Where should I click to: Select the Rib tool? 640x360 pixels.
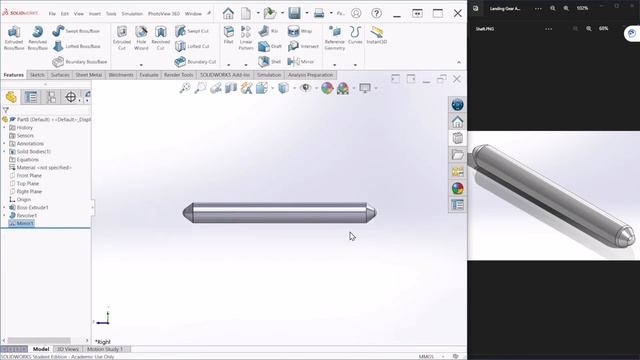click(x=269, y=31)
